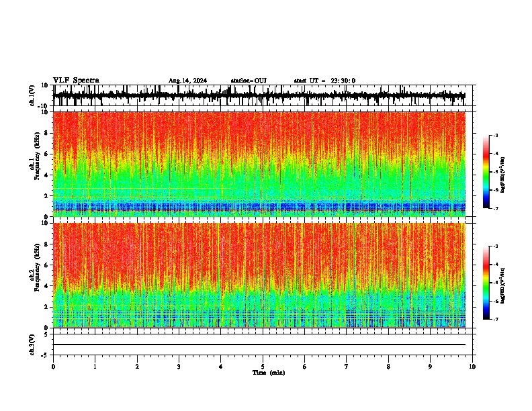Image resolution: width=532 pixels, height=411 pixels.
Task: Click the ch.2 spectrogram plot
Action: (x=259, y=275)
